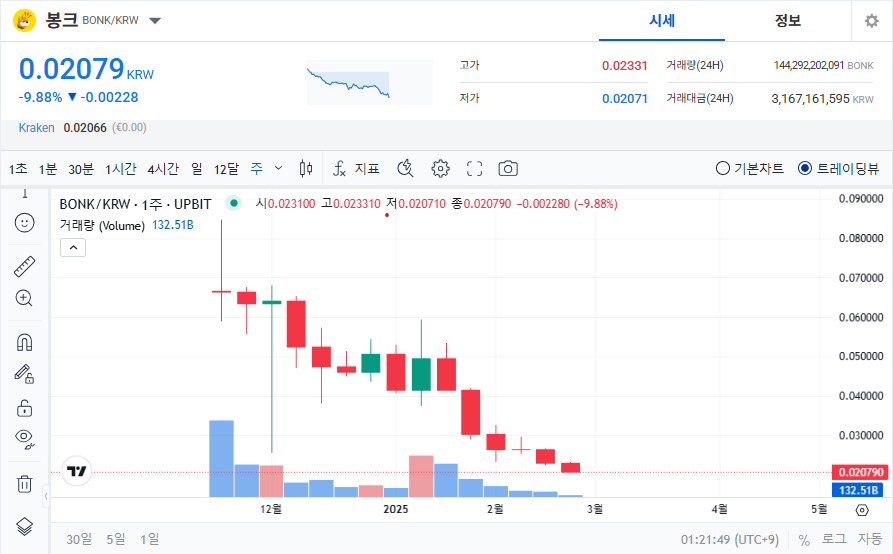The width and height of the screenshot is (893, 554).
Task: Toggle hide all drawings eye icon
Action: [x=24, y=440]
